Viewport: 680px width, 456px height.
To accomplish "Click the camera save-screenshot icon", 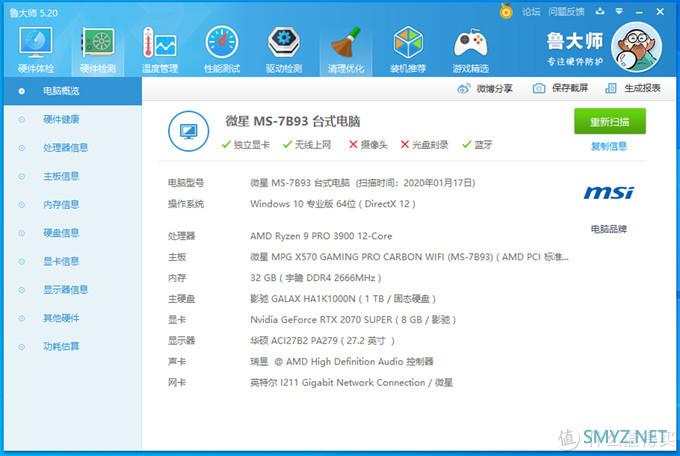I will 539,88.
